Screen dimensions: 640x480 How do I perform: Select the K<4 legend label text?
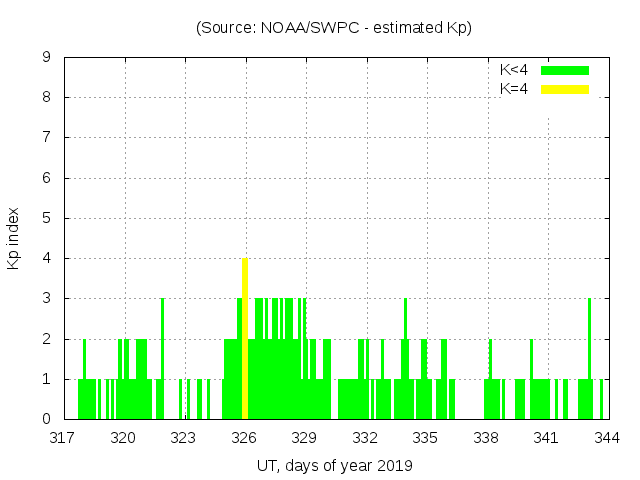[x=514, y=70]
